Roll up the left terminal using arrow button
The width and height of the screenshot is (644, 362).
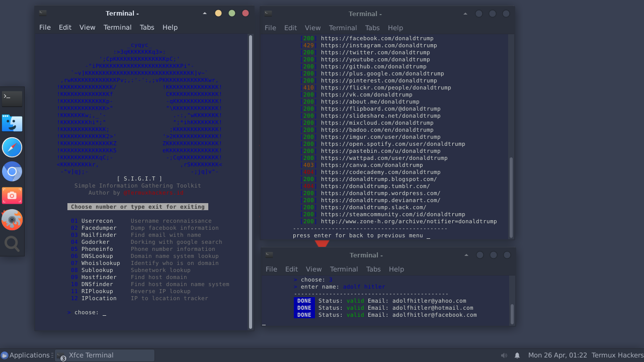pos(204,13)
